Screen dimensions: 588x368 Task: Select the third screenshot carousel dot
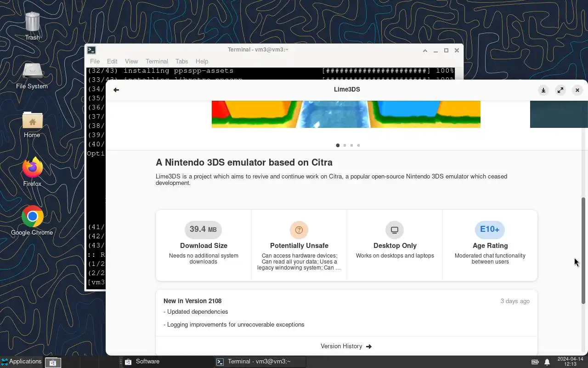(351, 145)
